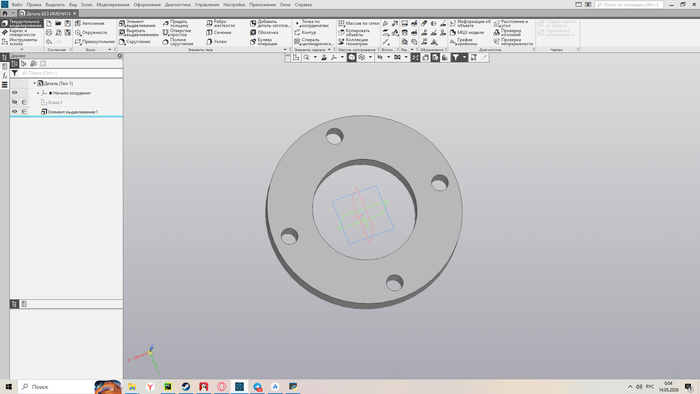The width and height of the screenshot is (700, 394).
Task: Toggle visibility eye of Начало координат
Action: click(x=15, y=93)
